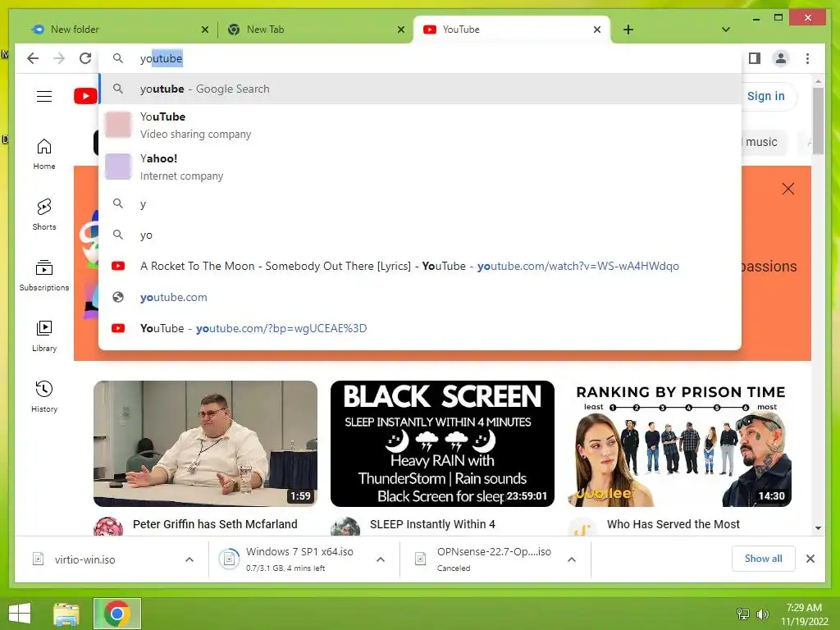
Task: Go to YouTube Home in sidebar
Action: 44,154
